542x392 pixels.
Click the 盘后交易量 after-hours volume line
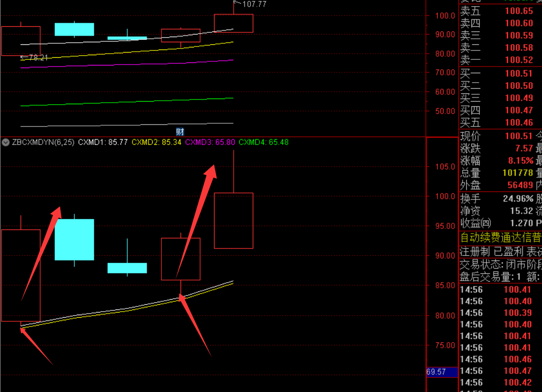pyautogui.click(x=501, y=277)
